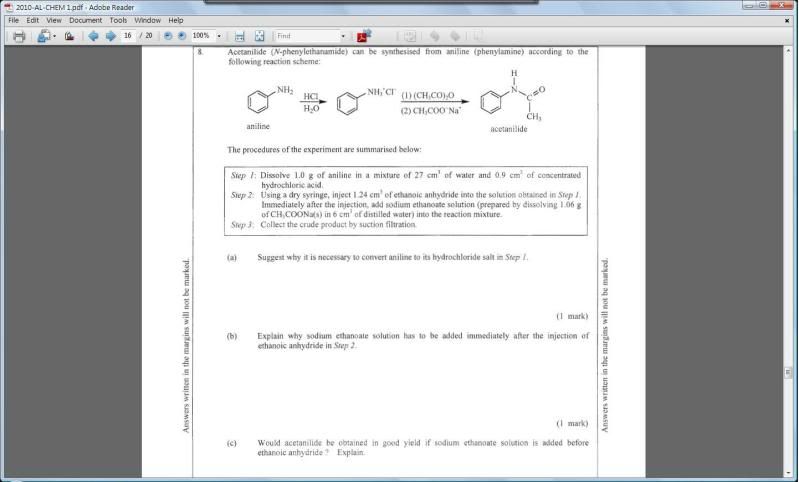Viewport: 799px width, 482px height.
Task: Go to the next page with the right arrow
Action: (x=110, y=36)
